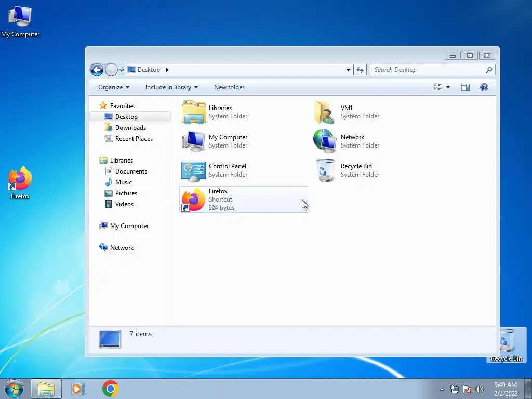The image size is (532, 399).
Task: Open Action Center flag icon
Action: pos(467,389)
